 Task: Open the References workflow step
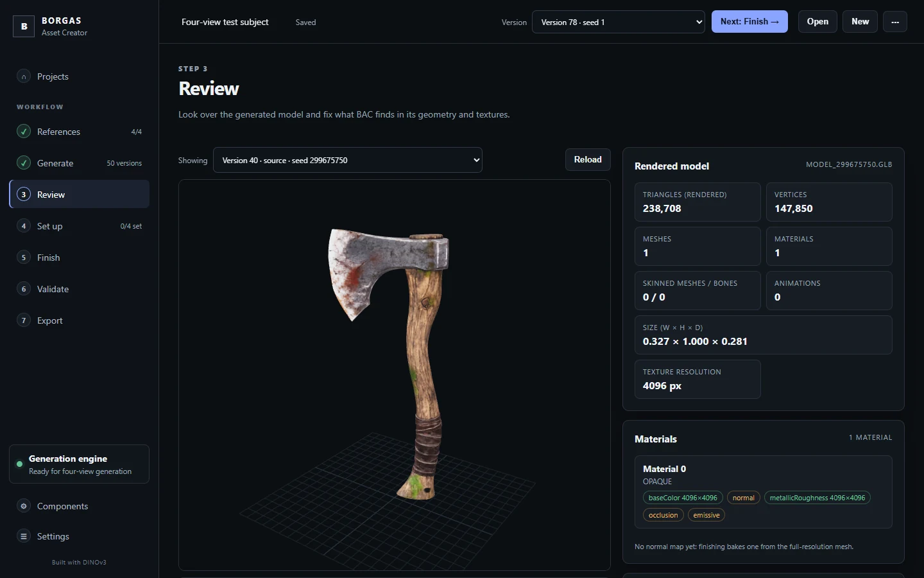pos(80,132)
